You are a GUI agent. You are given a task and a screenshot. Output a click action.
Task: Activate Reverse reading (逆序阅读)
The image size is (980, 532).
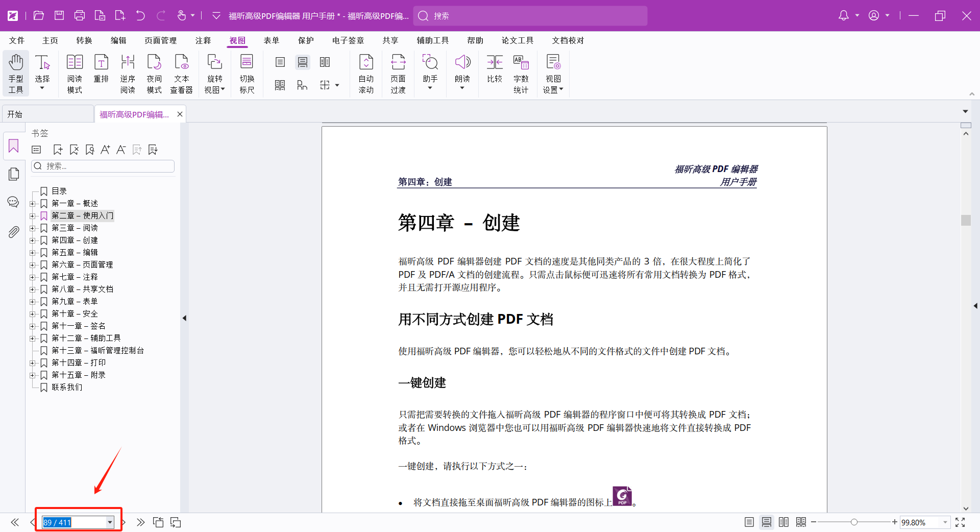[128, 74]
